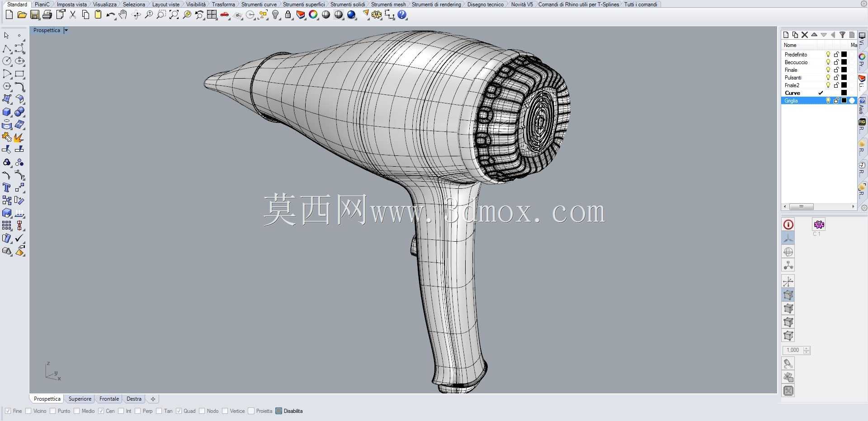868x421 pixels.
Task: Open Options with the gear icon
Action: [377, 15]
